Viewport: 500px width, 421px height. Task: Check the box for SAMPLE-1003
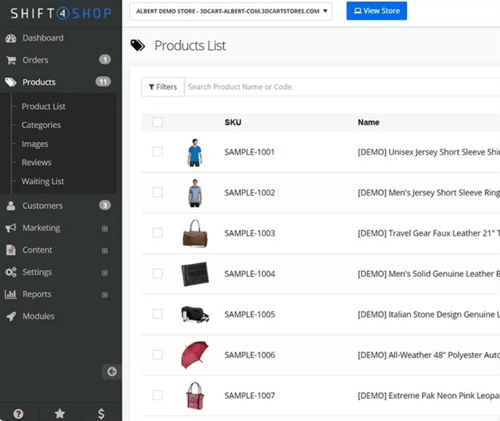tap(158, 233)
